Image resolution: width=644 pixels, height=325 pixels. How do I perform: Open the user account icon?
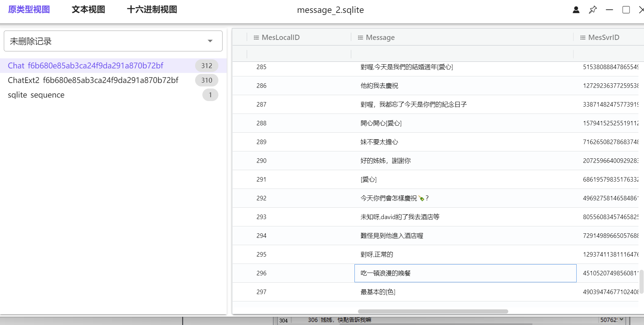tap(576, 10)
